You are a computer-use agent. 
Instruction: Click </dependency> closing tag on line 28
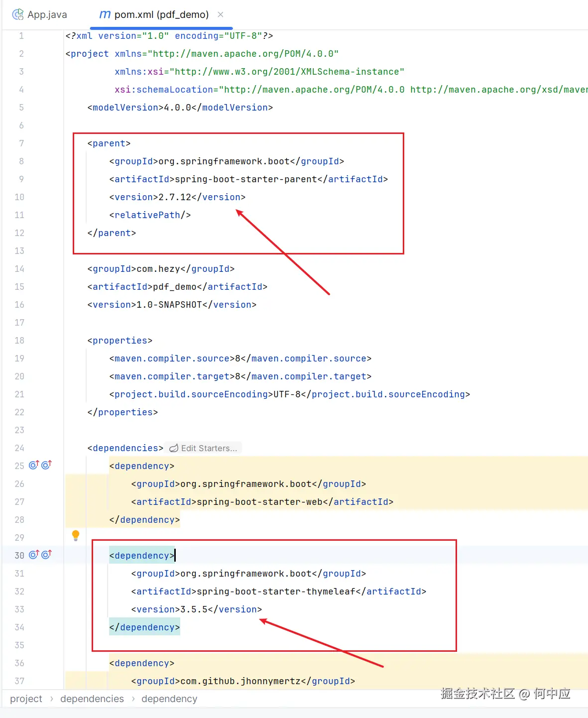(x=144, y=520)
